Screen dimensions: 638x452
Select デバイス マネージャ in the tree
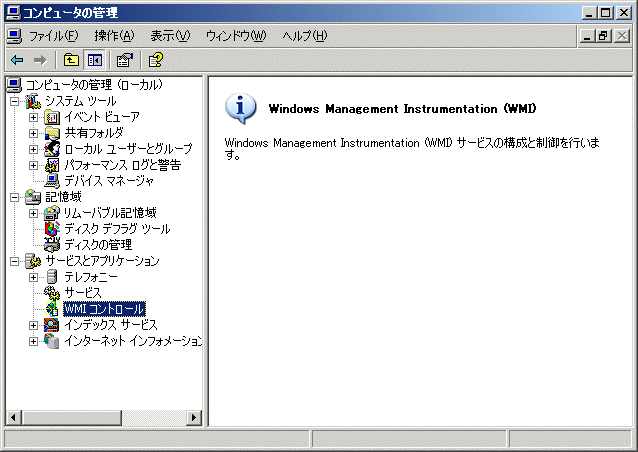(109, 181)
